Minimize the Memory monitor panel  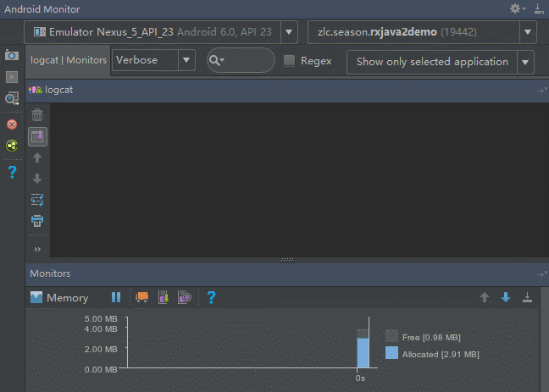pyautogui.click(x=527, y=297)
